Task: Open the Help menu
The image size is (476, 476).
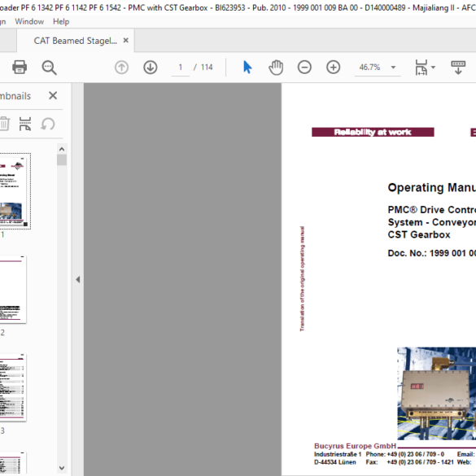Action: 61,21
